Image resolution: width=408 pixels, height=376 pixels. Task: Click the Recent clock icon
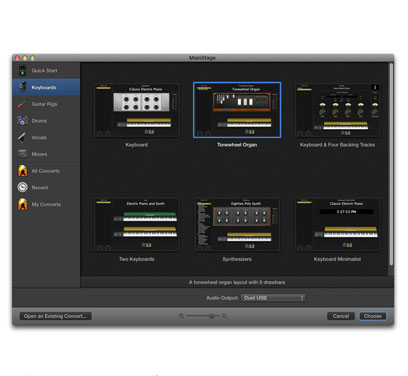point(22,187)
